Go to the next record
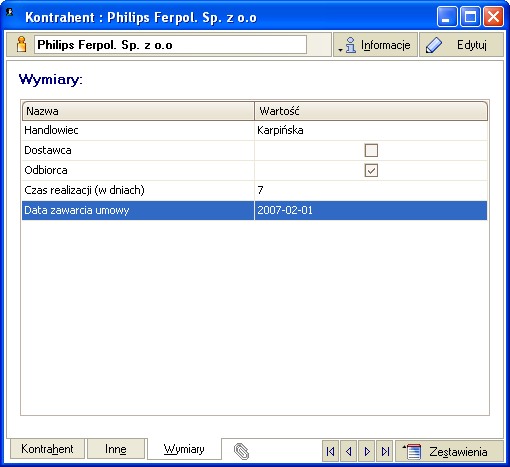 (x=367, y=452)
